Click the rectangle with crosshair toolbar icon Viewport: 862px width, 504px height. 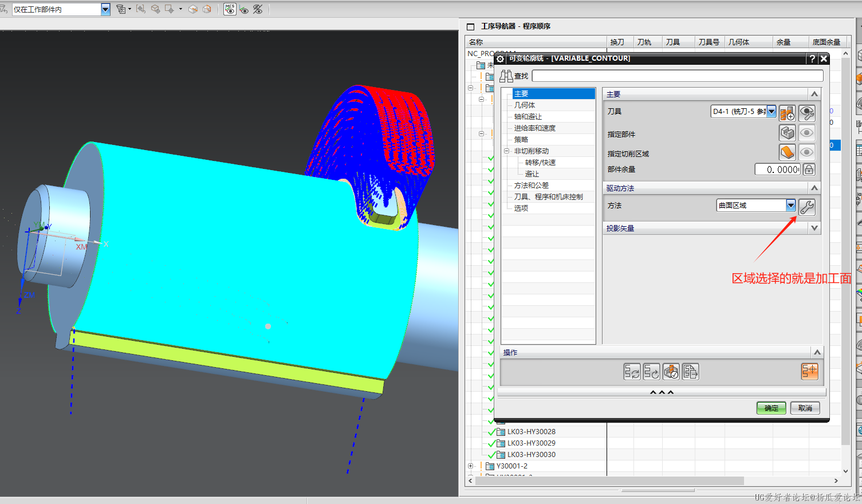coord(170,9)
